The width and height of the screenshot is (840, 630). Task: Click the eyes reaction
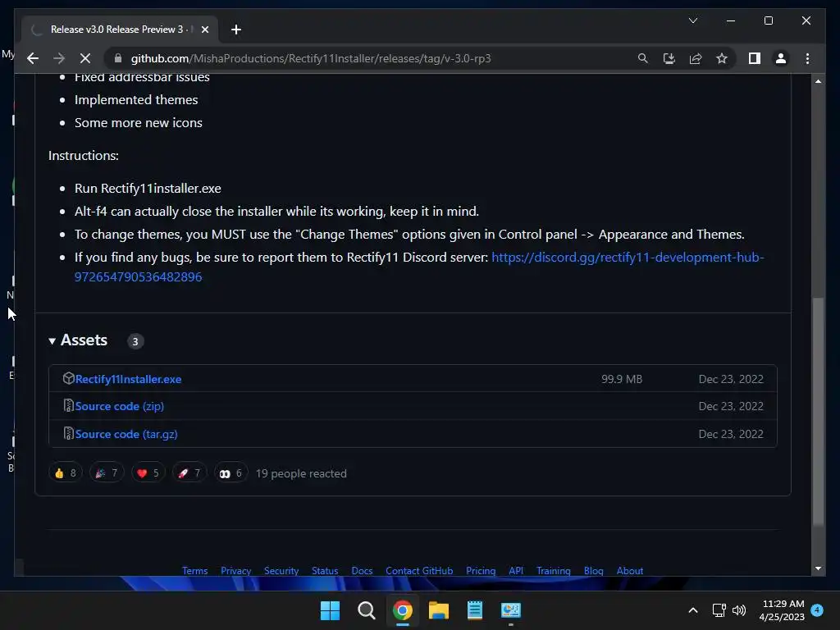click(231, 473)
